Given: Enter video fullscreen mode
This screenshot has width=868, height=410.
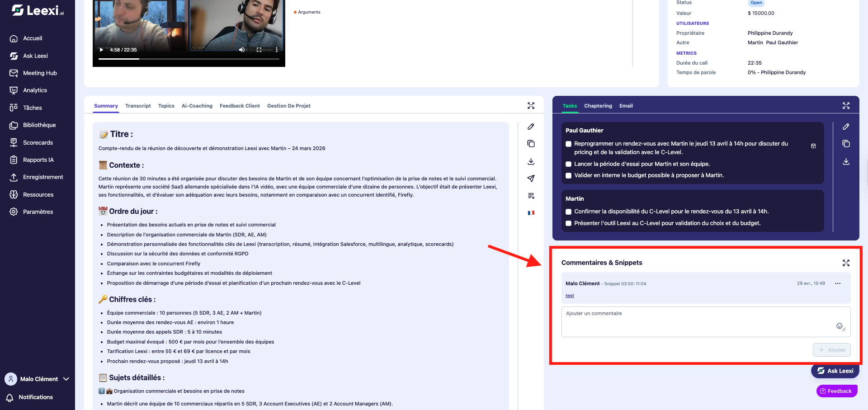Looking at the screenshot, I should [x=259, y=50].
